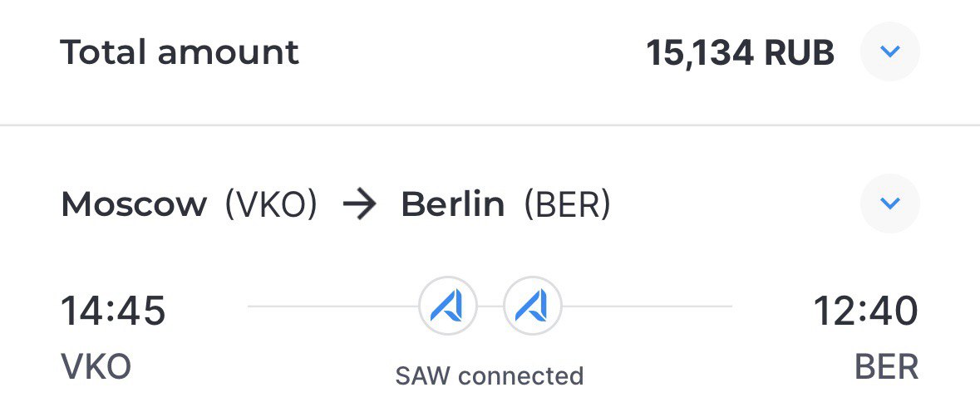980x407 pixels.
Task: Click the VKO label under departure time
Action: coord(96,366)
